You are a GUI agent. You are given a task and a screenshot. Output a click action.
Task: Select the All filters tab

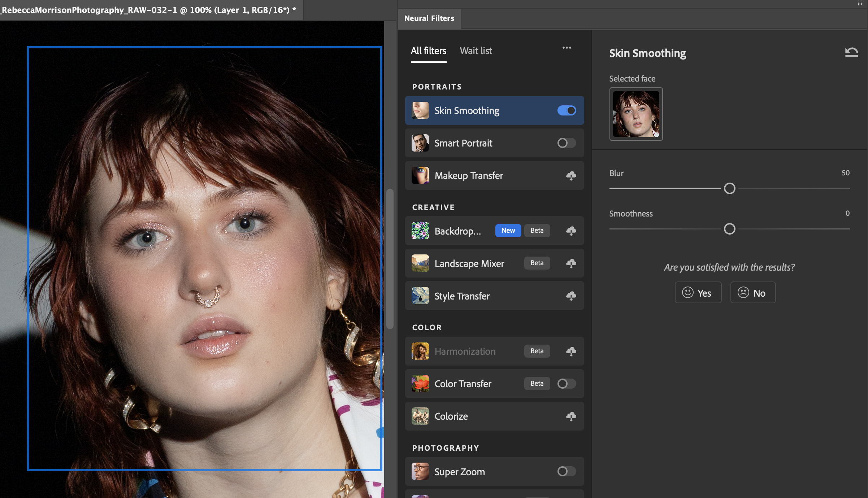(x=429, y=51)
